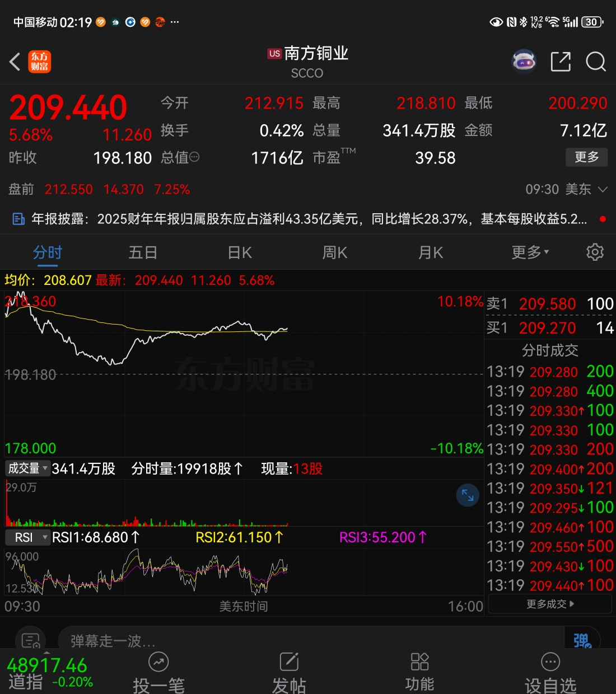Tap the 209.400 trade of 200 shares
This screenshot has height=694, width=616.
tap(550, 468)
